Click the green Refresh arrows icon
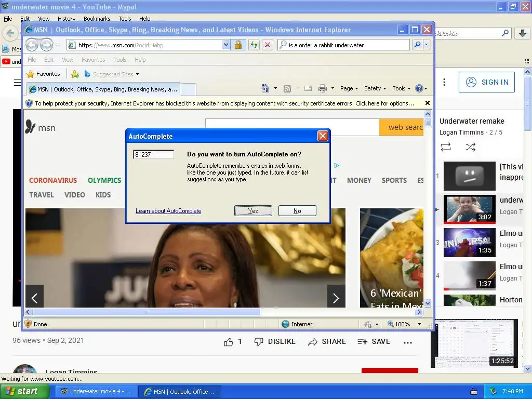Viewport: 532px width, 399px height. (x=254, y=45)
